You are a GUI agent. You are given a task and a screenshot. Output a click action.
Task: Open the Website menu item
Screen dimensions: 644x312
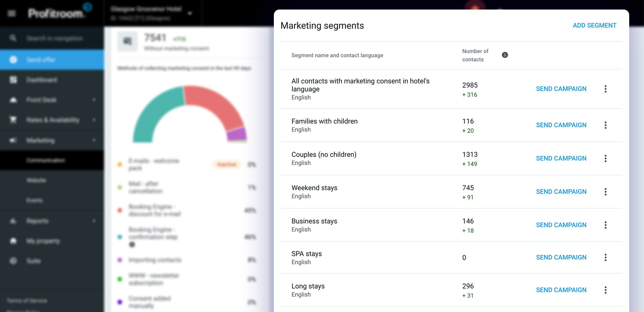coord(36,180)
